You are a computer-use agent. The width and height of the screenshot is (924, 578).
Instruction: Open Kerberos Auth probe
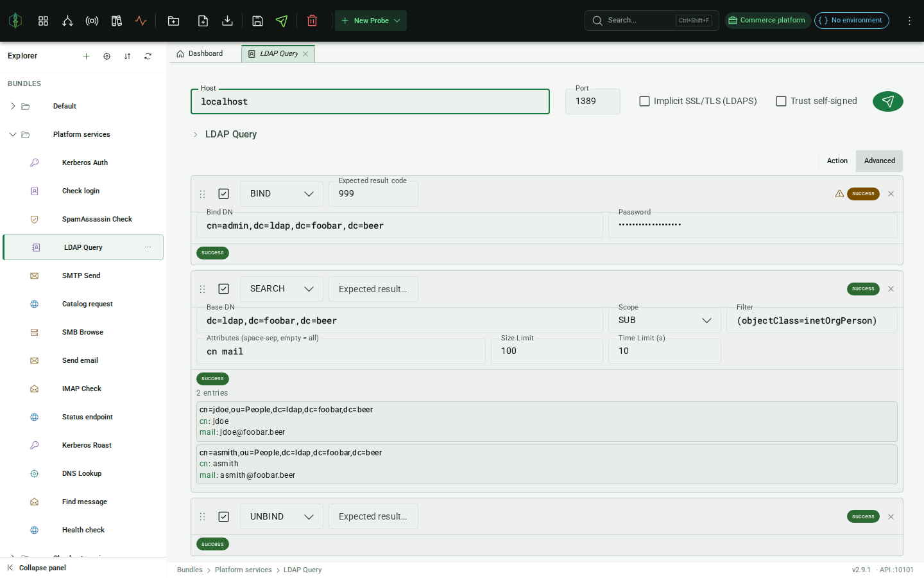(83, 162)
